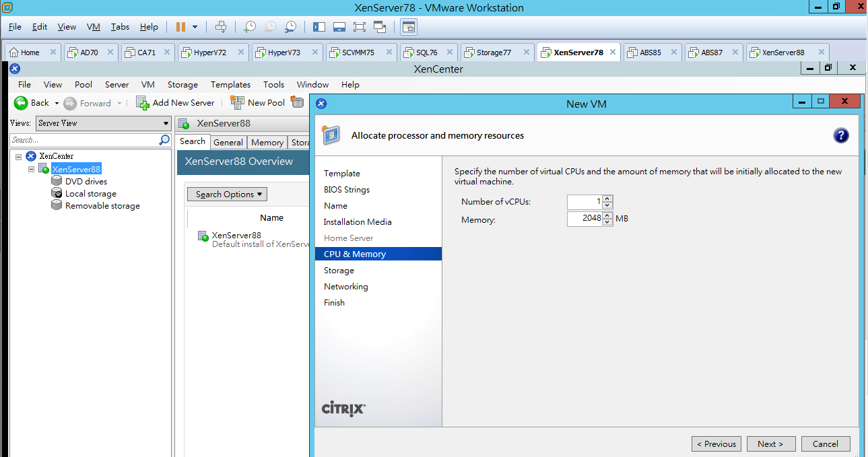Pause the virtual machine from the VMware toolbar
The width and height of the screenshot is (868, 457).
180,27
